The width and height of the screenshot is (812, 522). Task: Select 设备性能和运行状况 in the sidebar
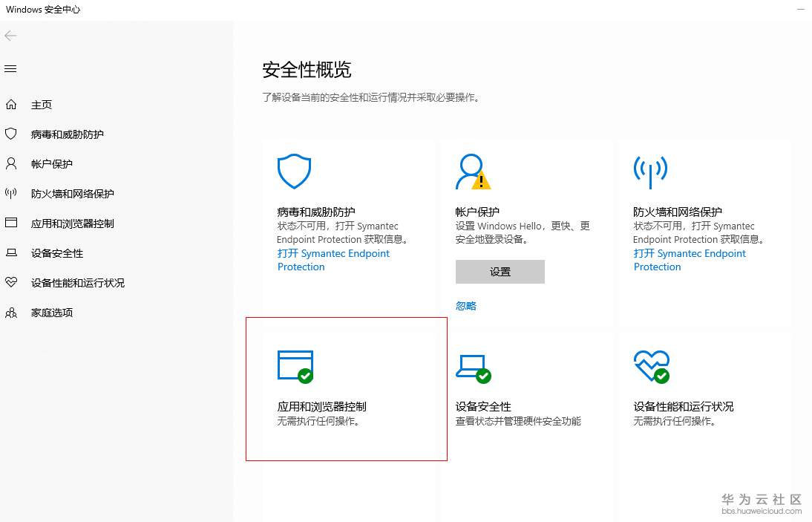click(78, 283)
